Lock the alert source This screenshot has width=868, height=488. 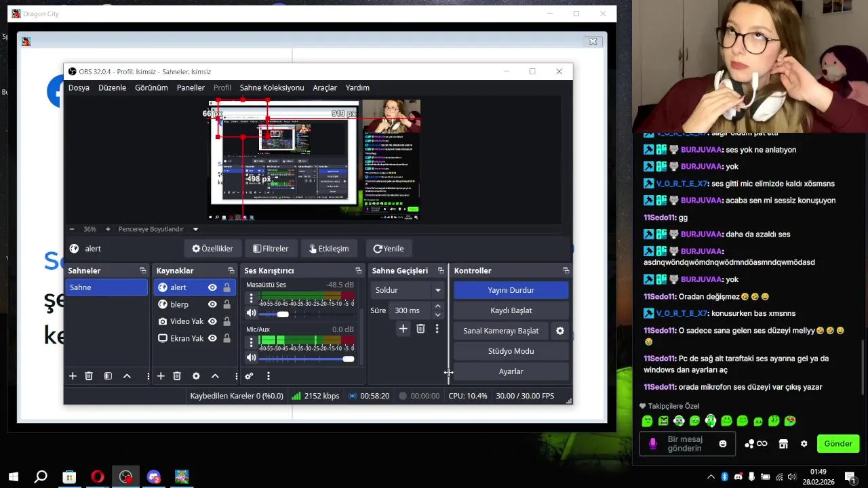(x=226, y=287)
